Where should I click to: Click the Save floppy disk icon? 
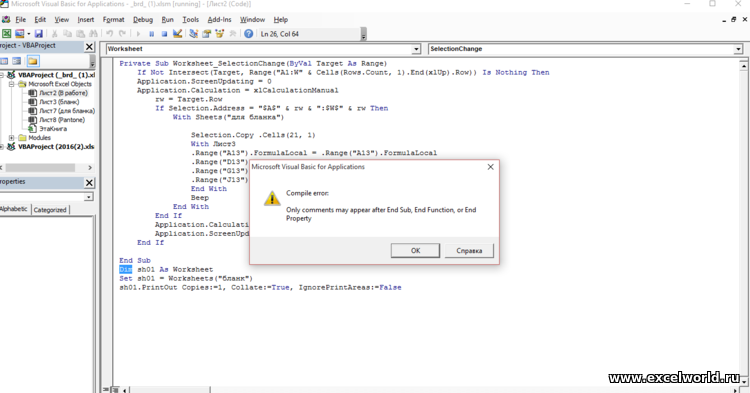39,34
